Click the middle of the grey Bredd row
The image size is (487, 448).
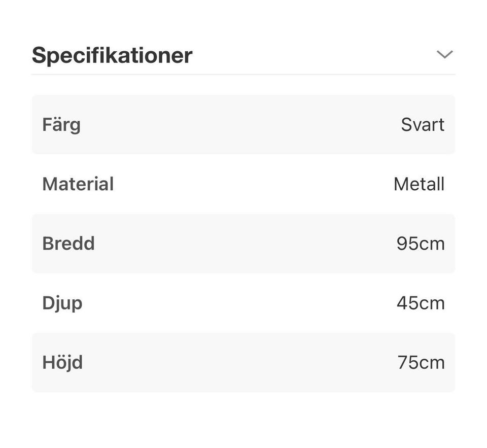point(243,244)
